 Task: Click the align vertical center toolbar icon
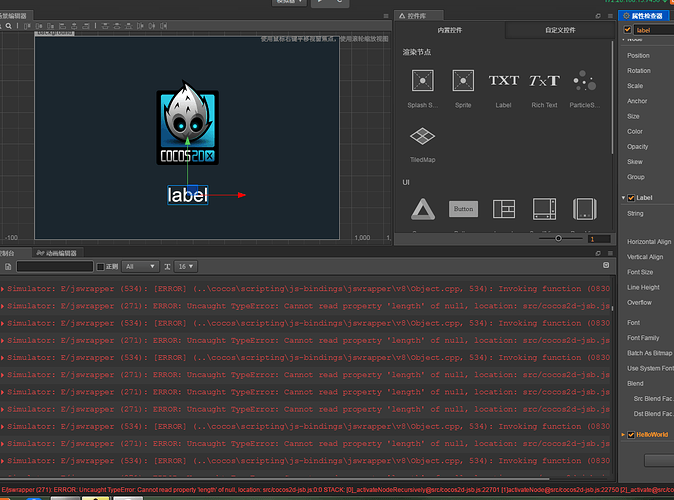(x=39, y=26)
